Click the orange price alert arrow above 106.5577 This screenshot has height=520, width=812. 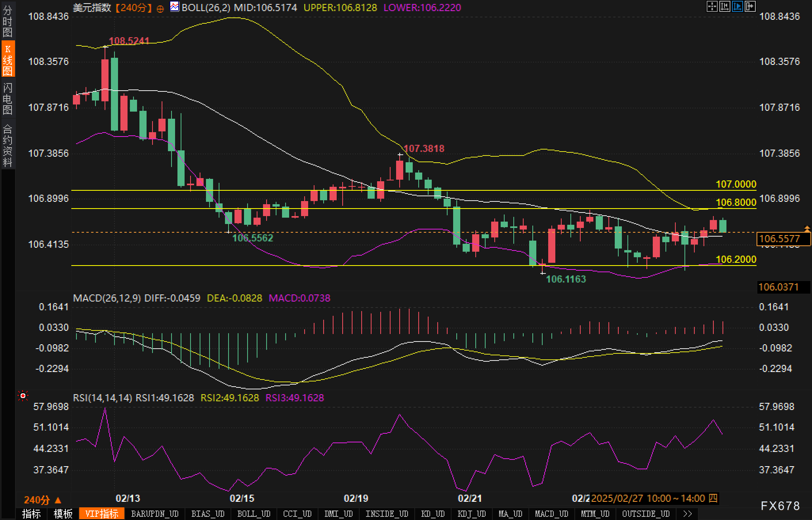coord(807,229)
